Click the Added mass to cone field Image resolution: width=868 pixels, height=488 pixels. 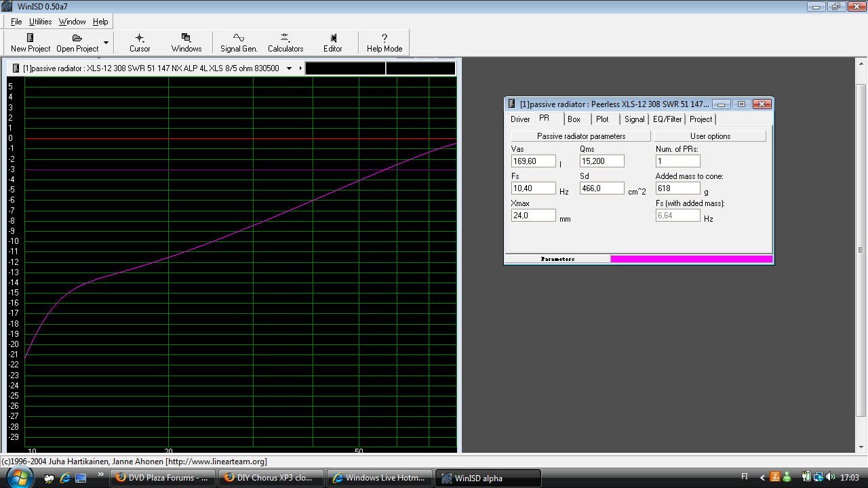point(677,188)
